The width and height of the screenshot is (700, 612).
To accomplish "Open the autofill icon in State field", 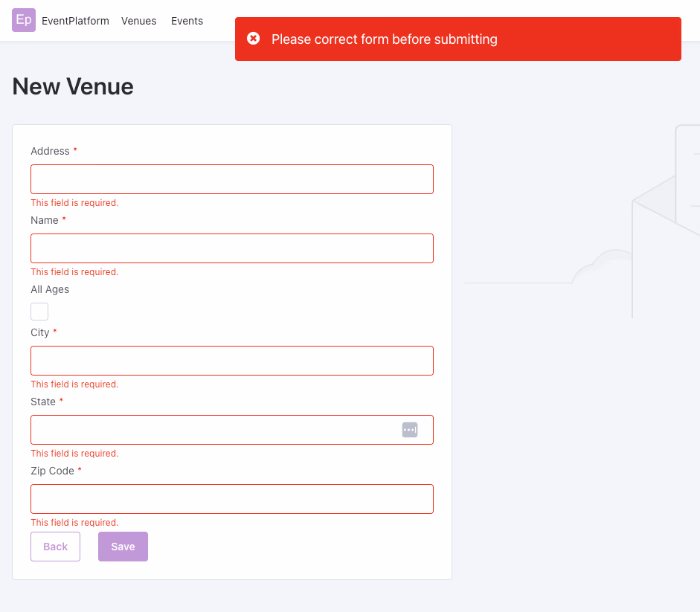I will tap(410, 430).
